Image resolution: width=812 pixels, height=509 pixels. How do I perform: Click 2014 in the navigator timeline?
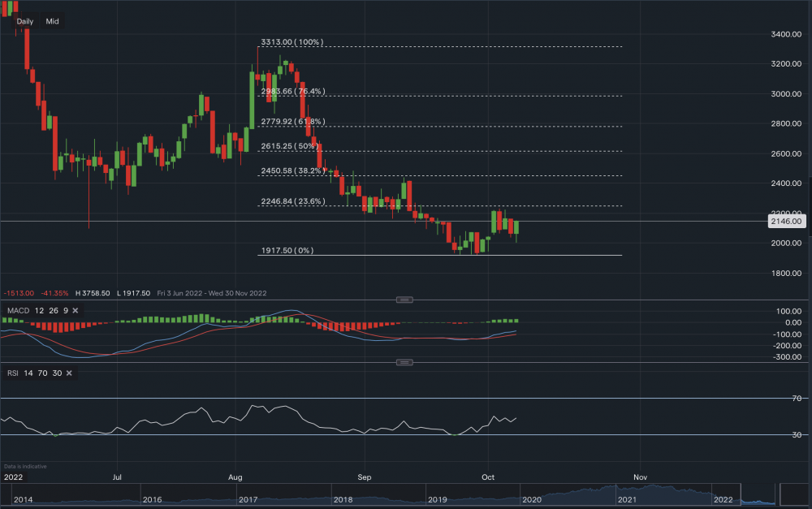[x=24, y=498]
